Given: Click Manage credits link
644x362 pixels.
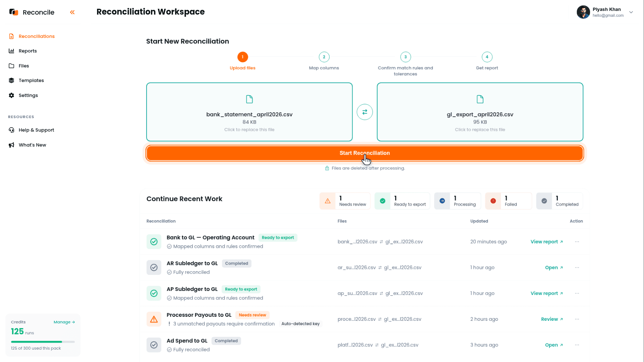Looking at the screenshot, I should (x=64, y=322).
